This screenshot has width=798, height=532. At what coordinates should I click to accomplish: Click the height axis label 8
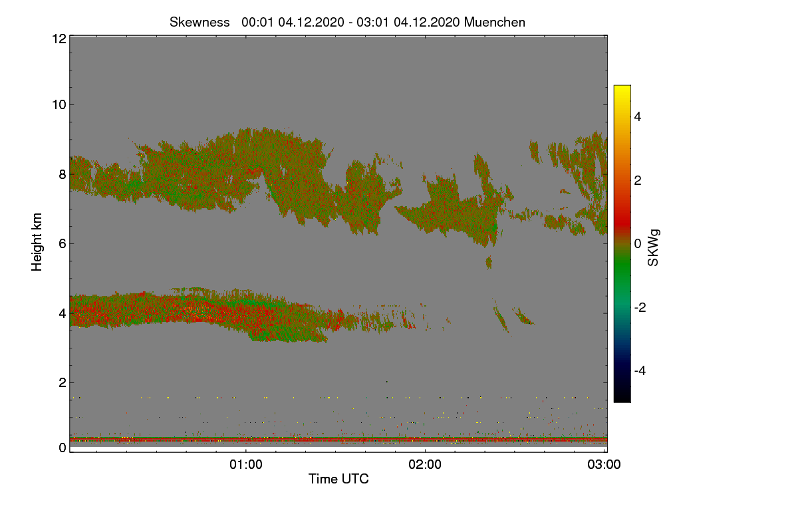pyautogui.click(x=62, y=174)
